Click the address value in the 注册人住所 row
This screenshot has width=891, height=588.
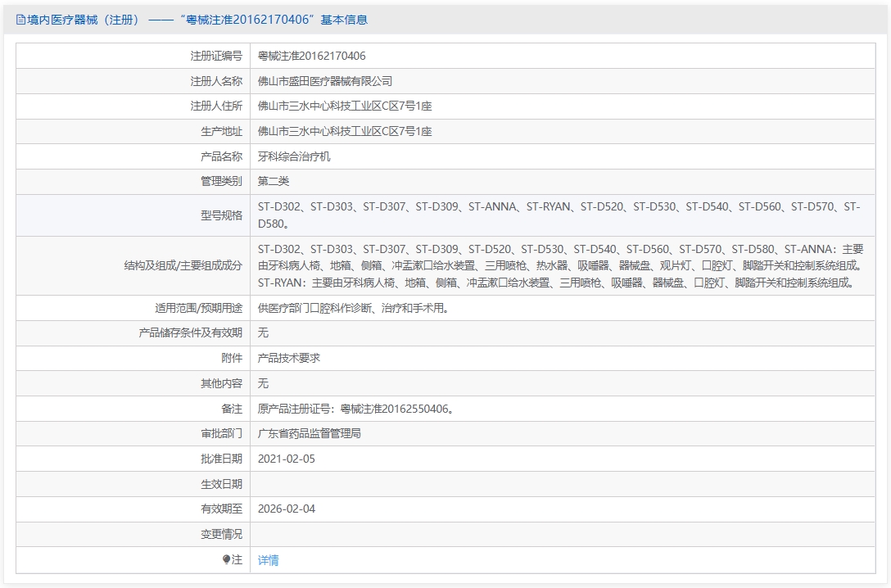[345, 106]
